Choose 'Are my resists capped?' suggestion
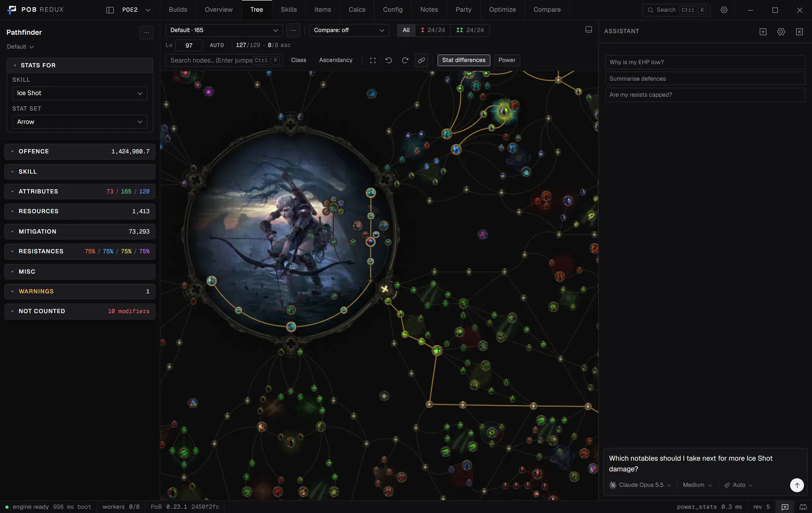The height and width of the screenshot is (513, 812). tap(705, 95)
